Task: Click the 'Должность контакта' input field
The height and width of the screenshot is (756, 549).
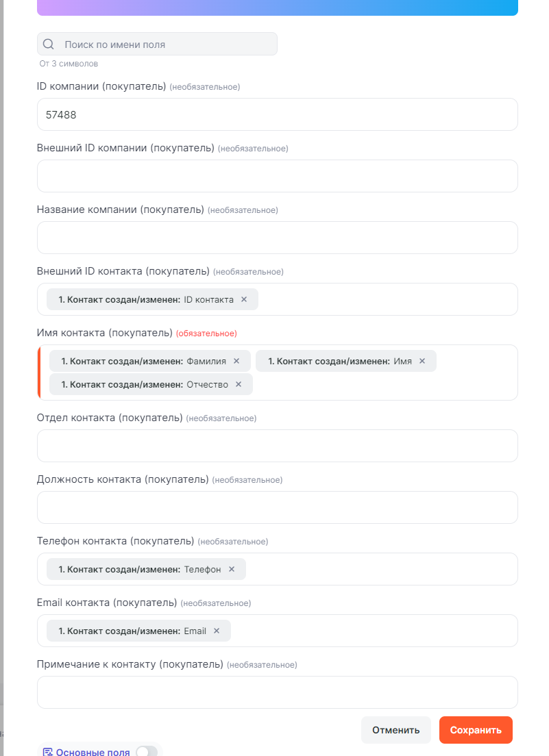Action: pos(277,508)
